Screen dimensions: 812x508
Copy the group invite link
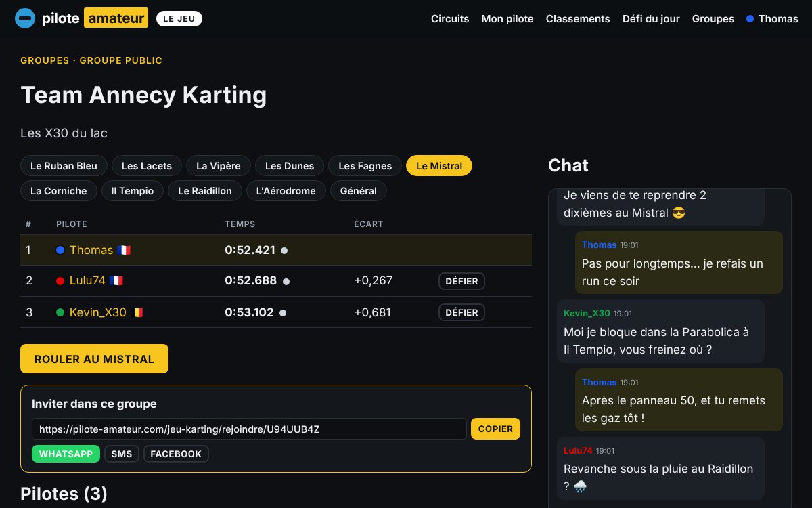click(x=496, y=429)
